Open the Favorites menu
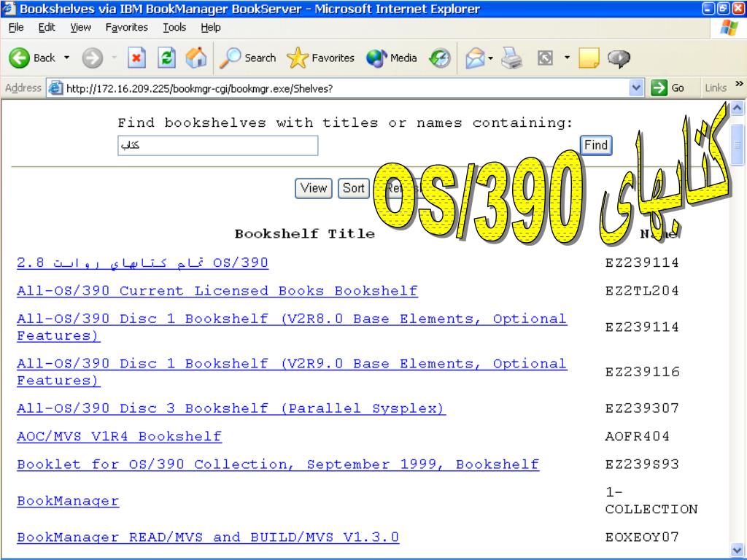This screenshot has width=747, height=560. 127,28
